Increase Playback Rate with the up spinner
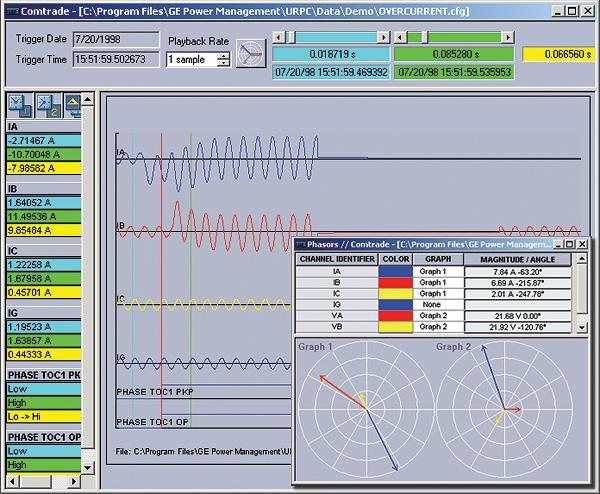Image resolution: width=600 pixels, height=494 pixels. [223, 55]
